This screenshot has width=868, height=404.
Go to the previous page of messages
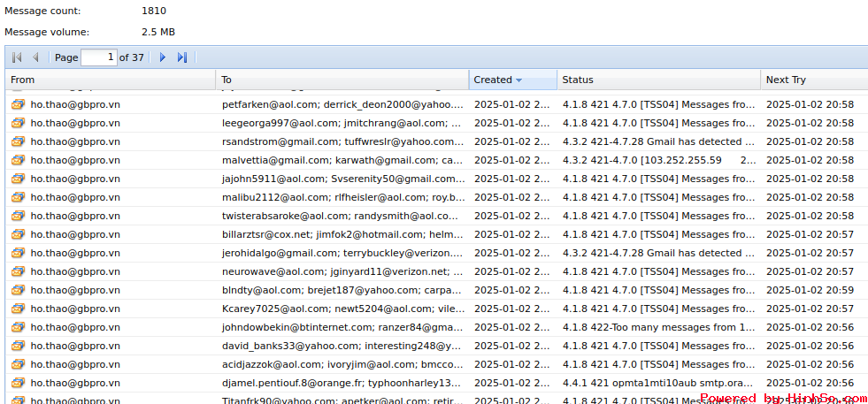tap(35, 57)
